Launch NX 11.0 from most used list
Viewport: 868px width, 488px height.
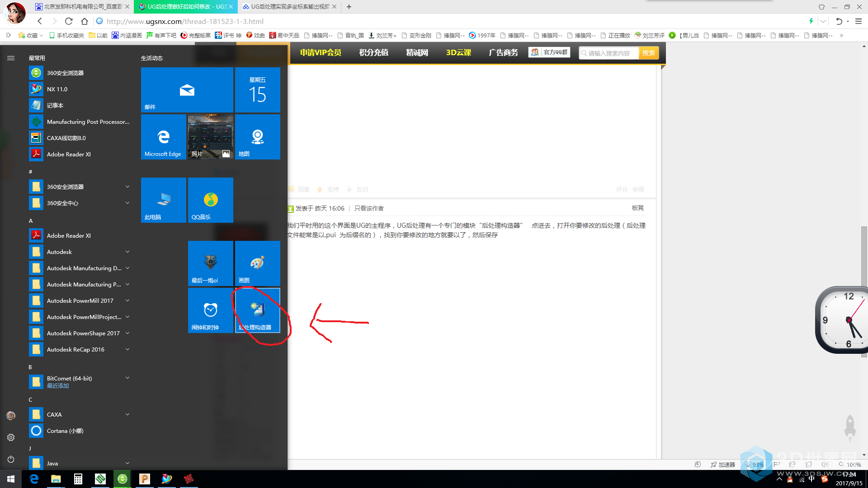coord(80,89)
